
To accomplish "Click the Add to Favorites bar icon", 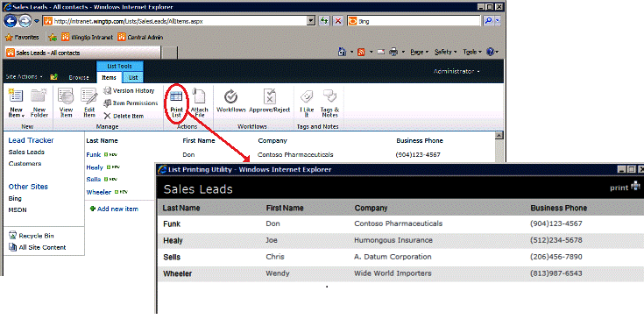I will [53, 38].
